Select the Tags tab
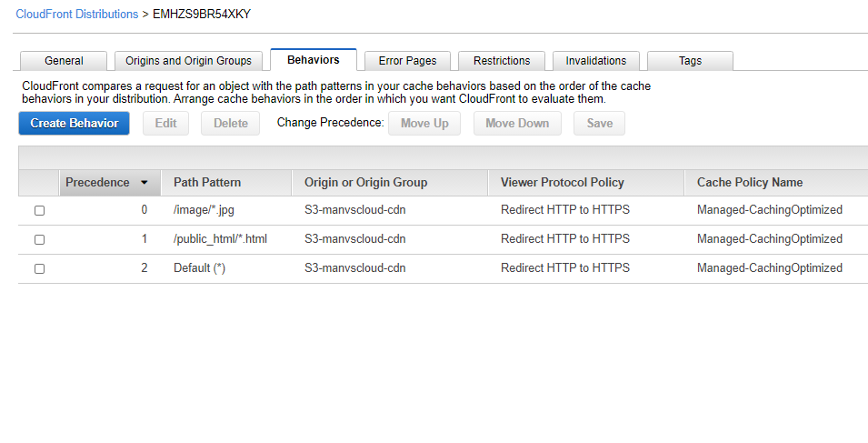 click(x=690, y=61)
